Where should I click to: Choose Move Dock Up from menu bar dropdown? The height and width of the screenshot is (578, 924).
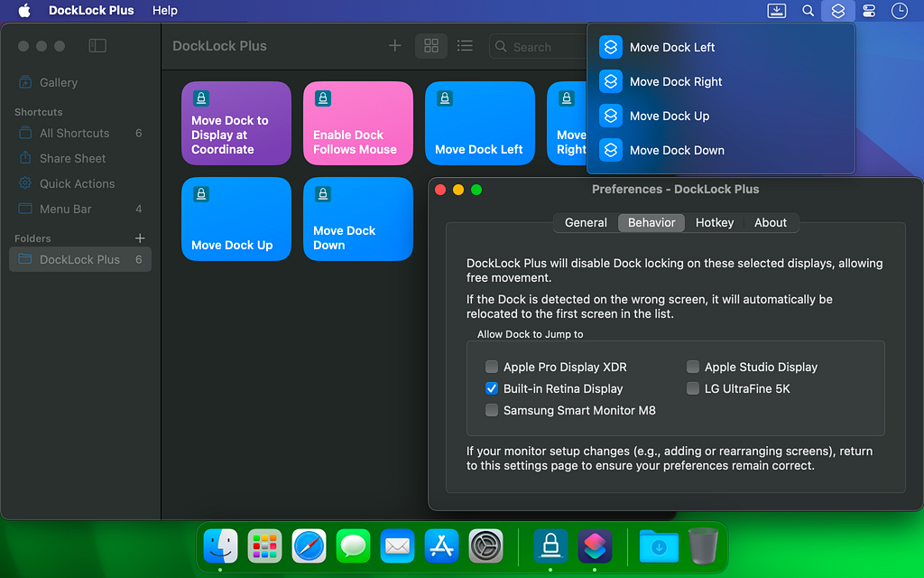pos(721,116)
